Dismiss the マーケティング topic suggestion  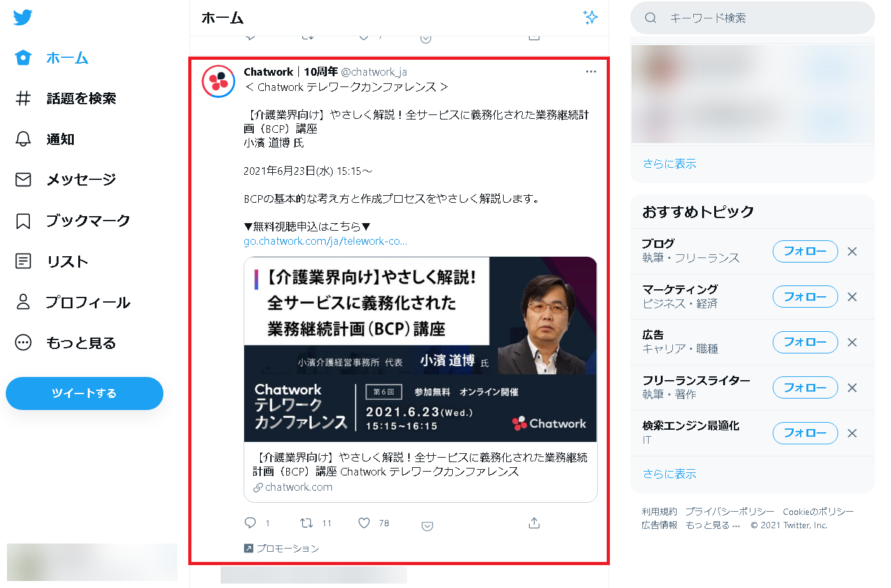coord(852,297)
